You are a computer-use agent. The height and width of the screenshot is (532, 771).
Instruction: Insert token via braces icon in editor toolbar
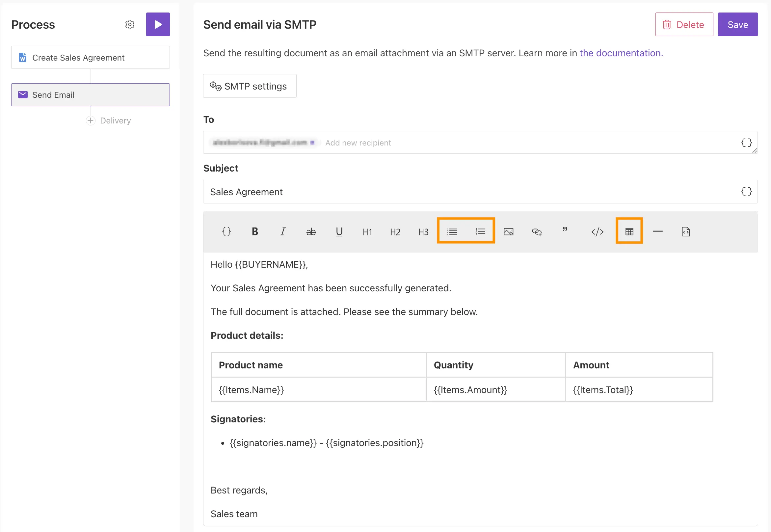(x=226, y=231)
